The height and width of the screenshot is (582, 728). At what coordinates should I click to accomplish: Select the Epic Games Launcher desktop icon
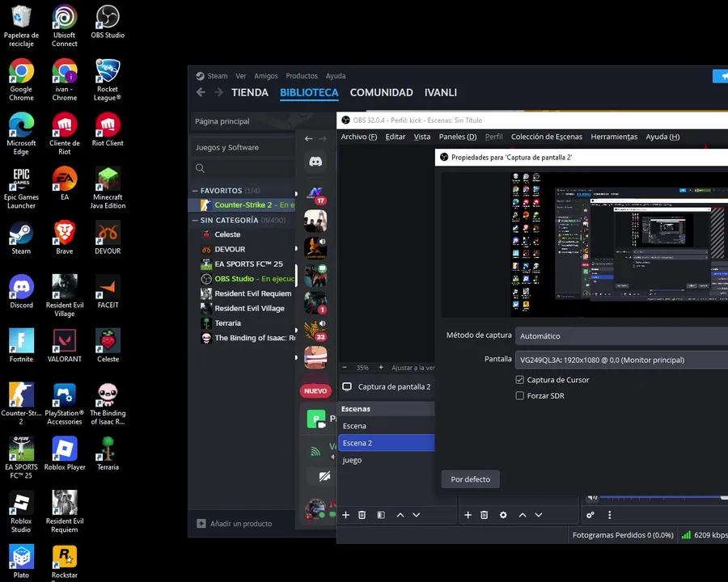[x=21, y=188]
